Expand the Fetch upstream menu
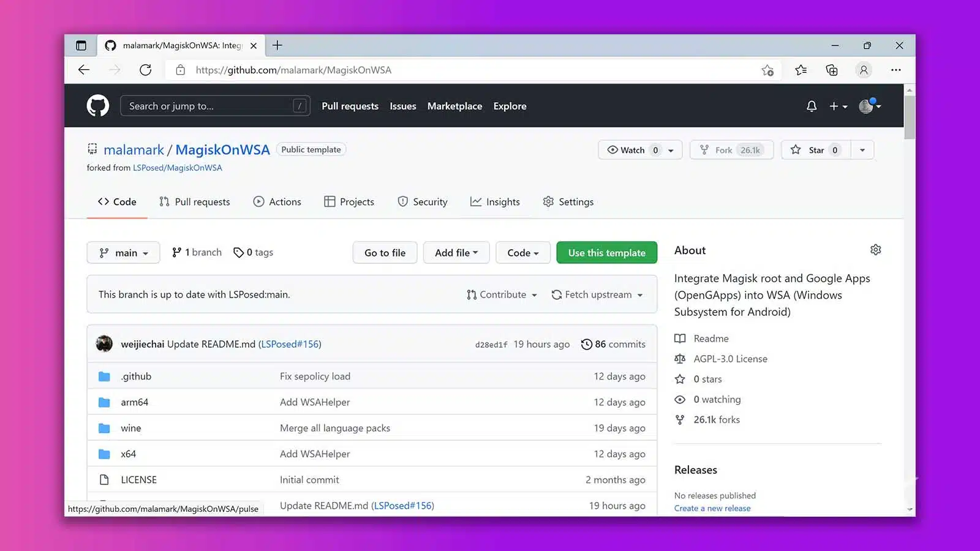 tap(597, 294)
